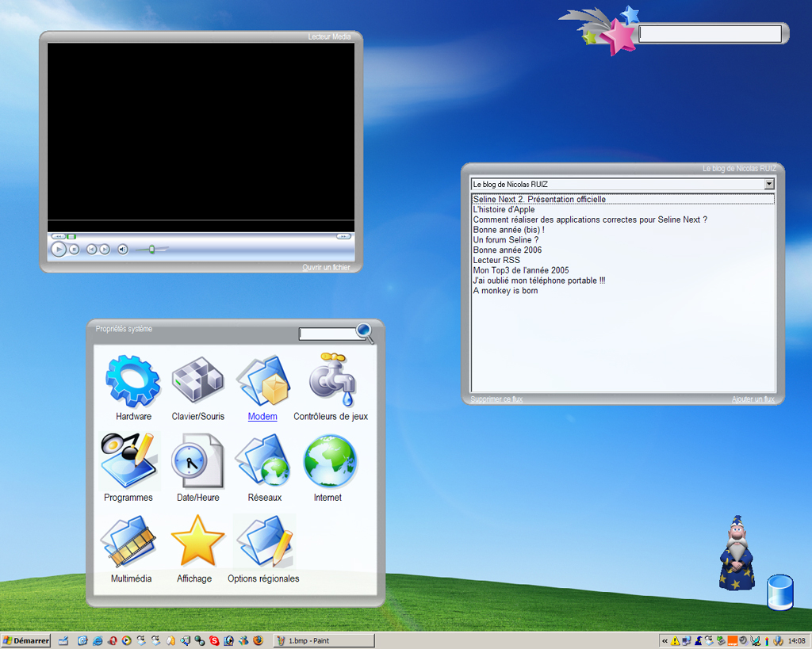Viewport: 812px width, 649px height.
Task: Open the Internet globe icon
Action: (330, 461)
